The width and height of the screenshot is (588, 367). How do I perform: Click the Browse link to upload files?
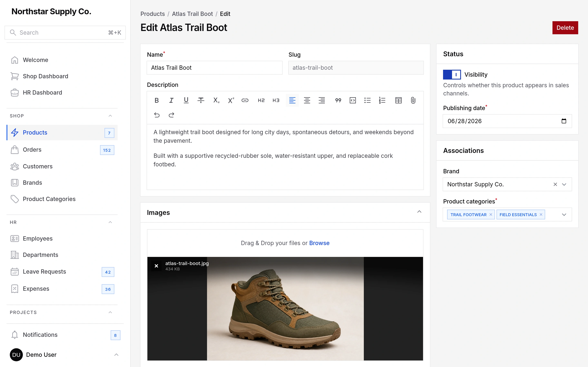click(319, 243)
